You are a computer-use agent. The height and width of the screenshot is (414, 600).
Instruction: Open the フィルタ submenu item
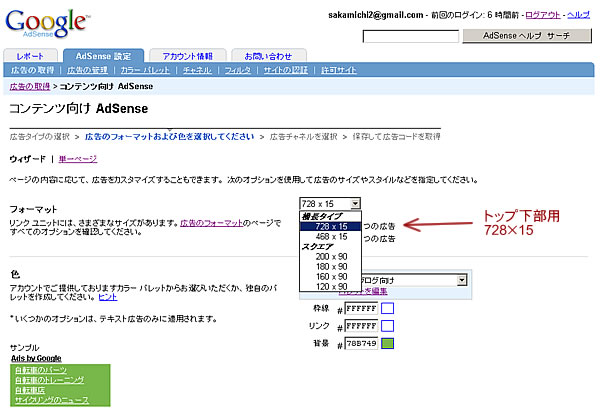point(238,72)
